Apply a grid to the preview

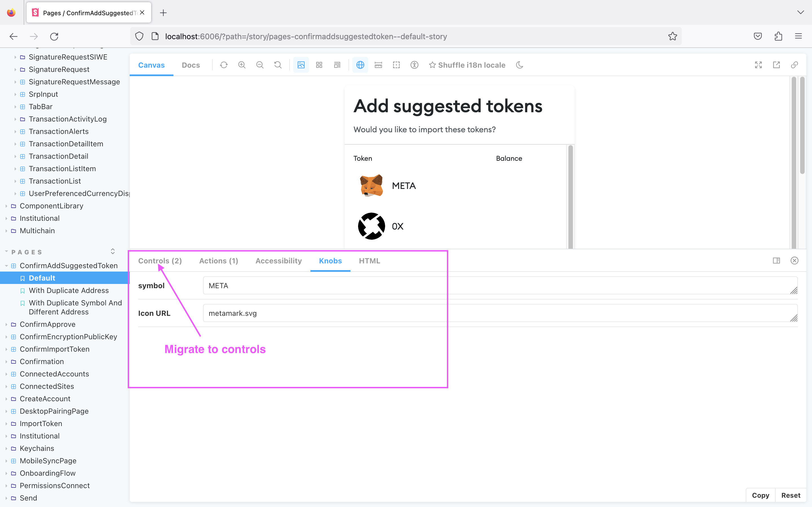pos(319,65)
